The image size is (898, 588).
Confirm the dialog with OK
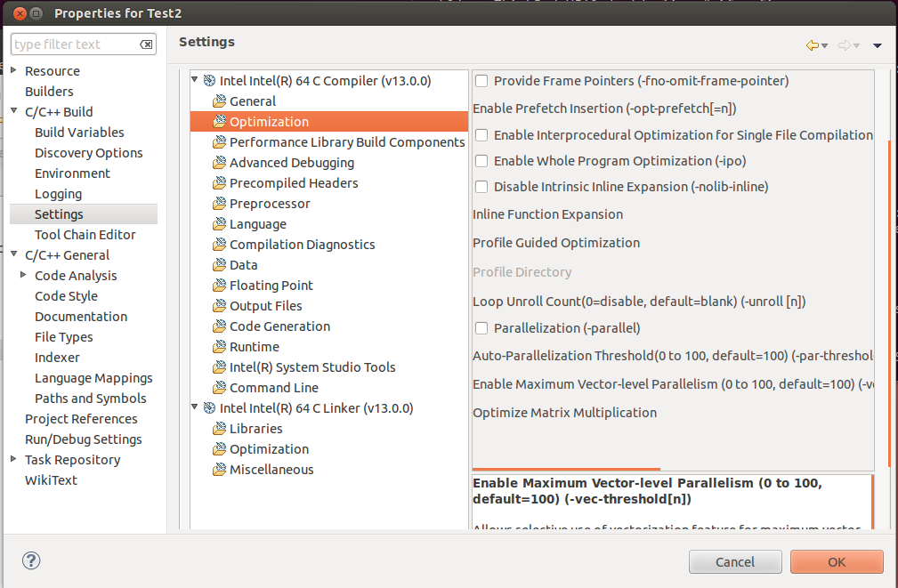pyautogui.click(x=837, y=561)
